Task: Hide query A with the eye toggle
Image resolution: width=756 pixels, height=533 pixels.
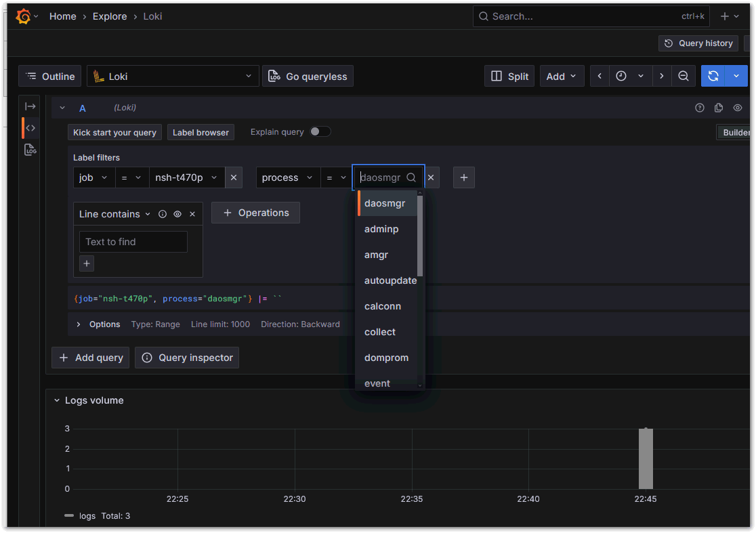Action: coord(737,107)
